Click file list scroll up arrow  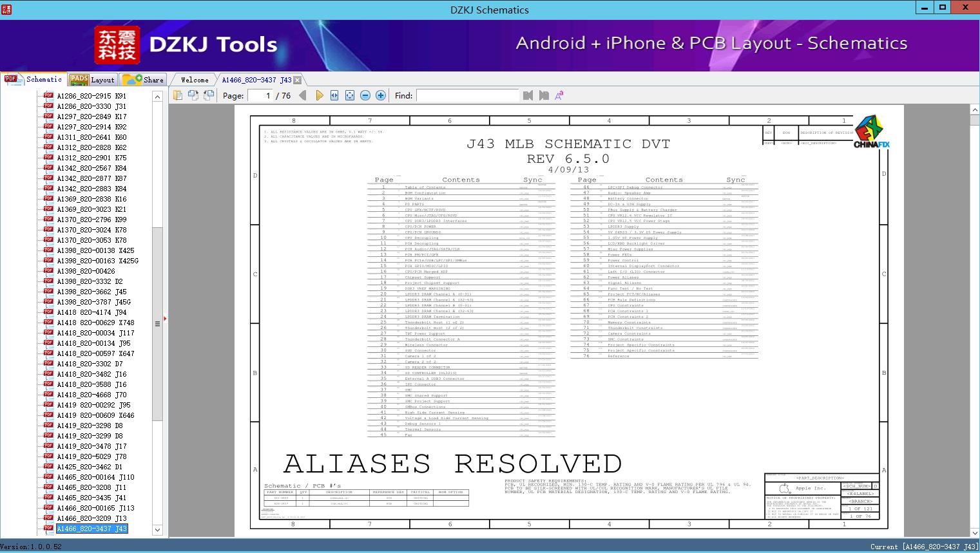point(157,96)
